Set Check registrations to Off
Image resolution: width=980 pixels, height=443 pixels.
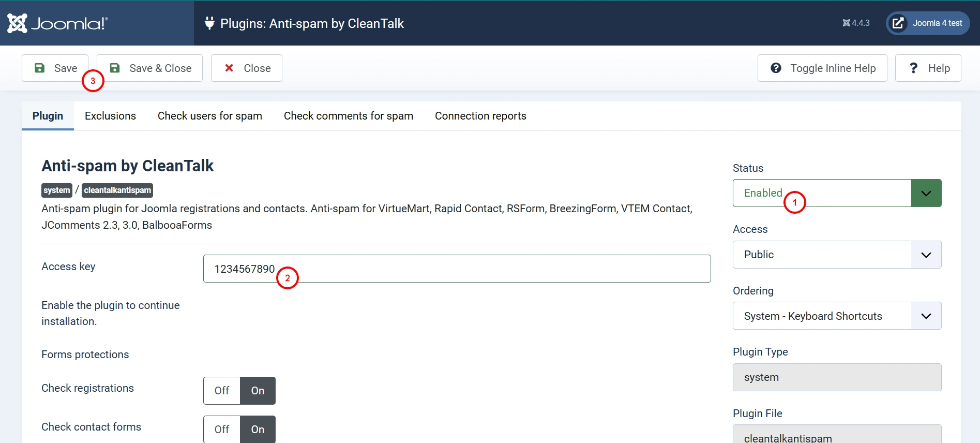tap(222, 391)
